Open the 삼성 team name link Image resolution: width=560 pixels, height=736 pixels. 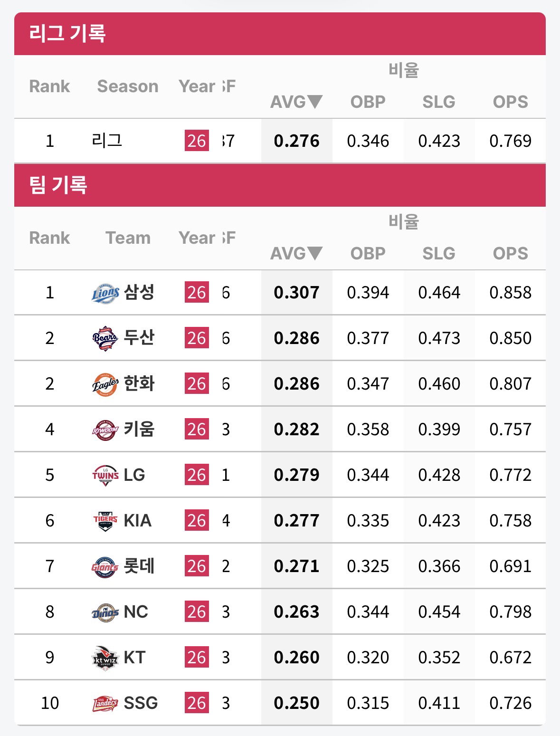point(139,292)
